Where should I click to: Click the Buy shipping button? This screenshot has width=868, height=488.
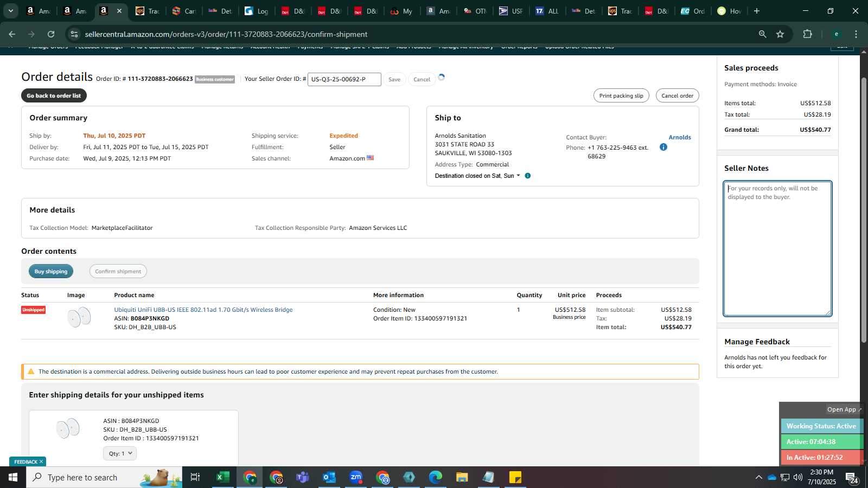51,271
